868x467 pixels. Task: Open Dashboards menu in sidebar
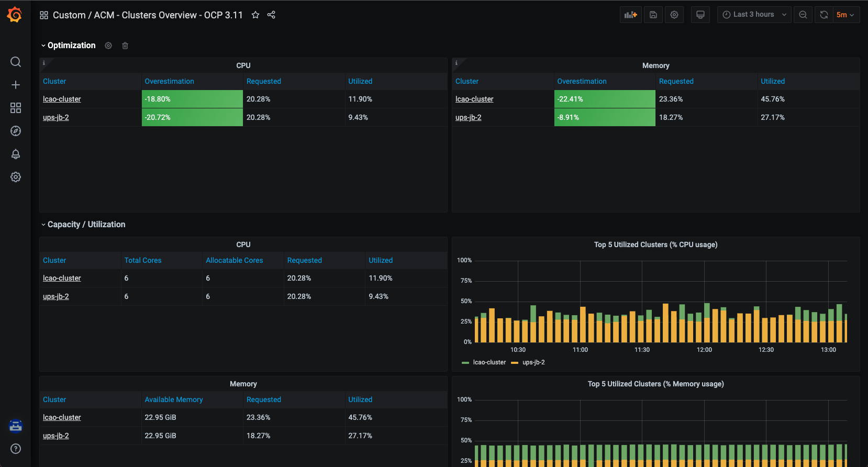click(16, 108)
